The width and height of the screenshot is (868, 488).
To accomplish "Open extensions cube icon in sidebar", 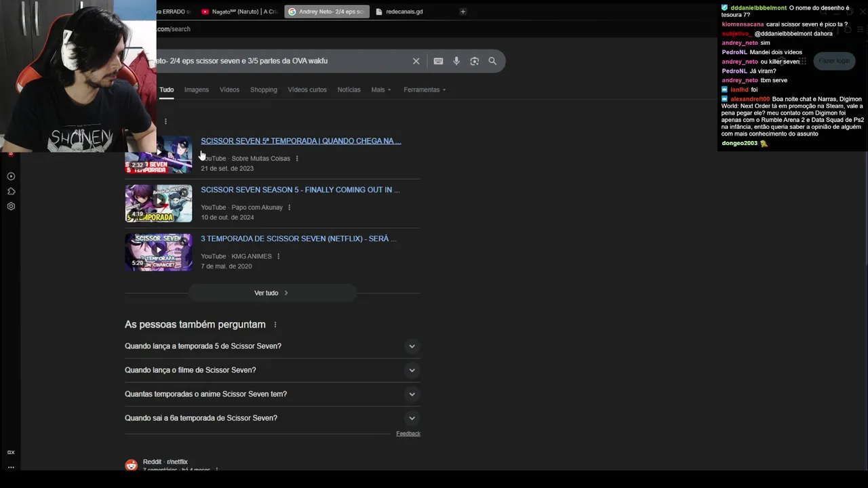I will pyautogui.click(x=11, y=191).
